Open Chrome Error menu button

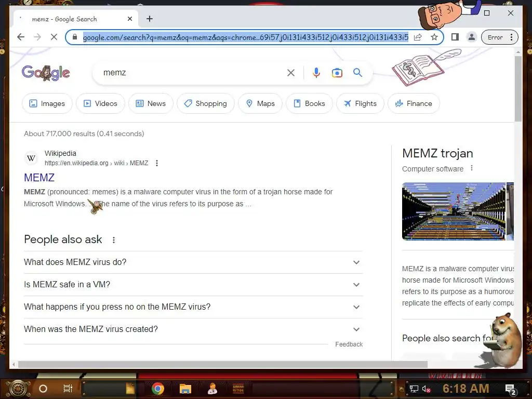click(499, 37)
